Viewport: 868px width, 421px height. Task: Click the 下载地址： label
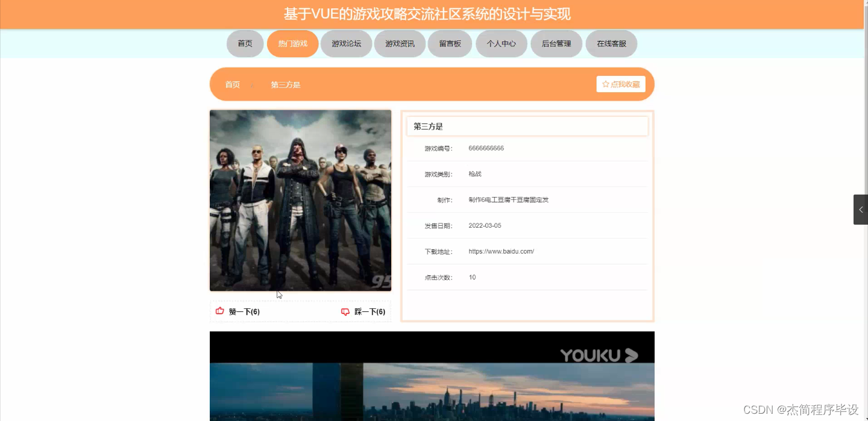click(x=438, y=252)
